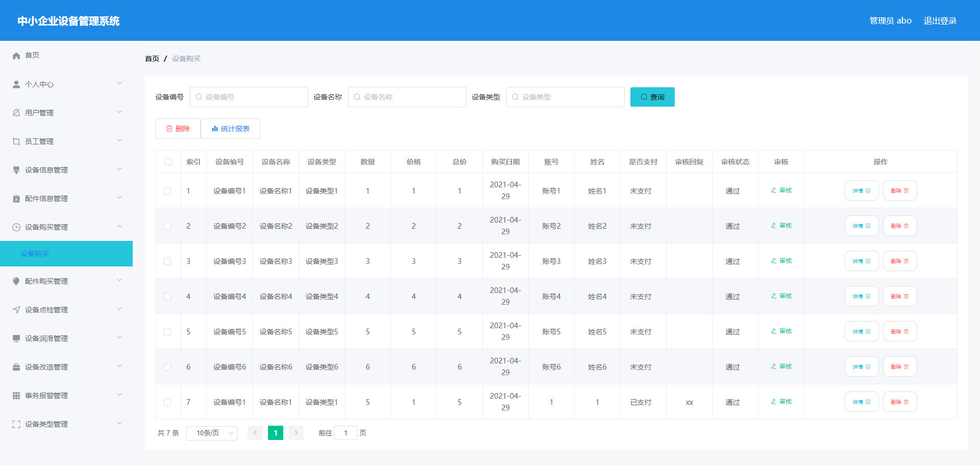Screen dimensions: 980x465
Task: Open the 配件购买管理 menu item
Action: [66, 281]
